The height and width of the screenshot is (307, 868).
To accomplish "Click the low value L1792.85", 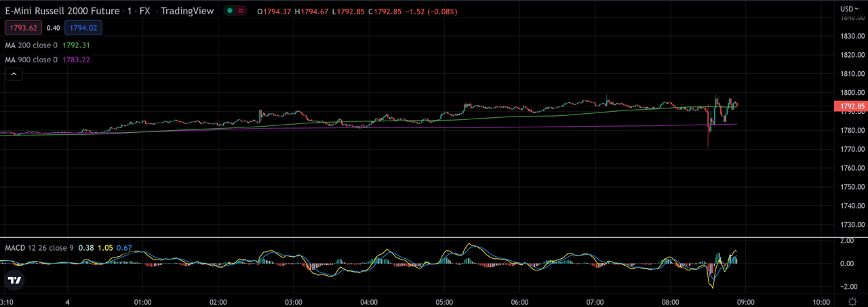I will 349,12.
